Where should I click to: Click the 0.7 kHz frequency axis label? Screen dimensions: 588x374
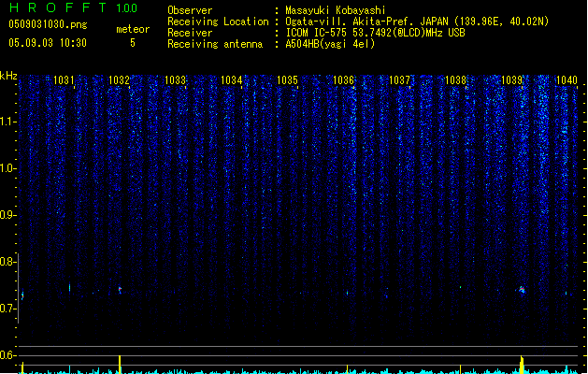(8, 309)
